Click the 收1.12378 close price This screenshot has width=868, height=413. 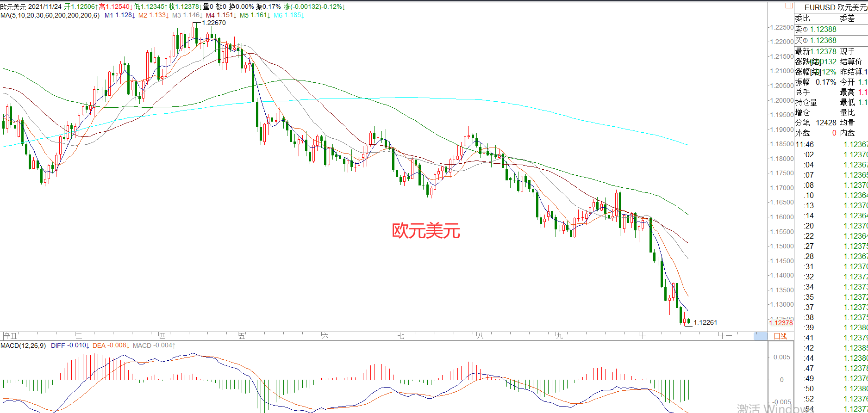coord(186,7)
